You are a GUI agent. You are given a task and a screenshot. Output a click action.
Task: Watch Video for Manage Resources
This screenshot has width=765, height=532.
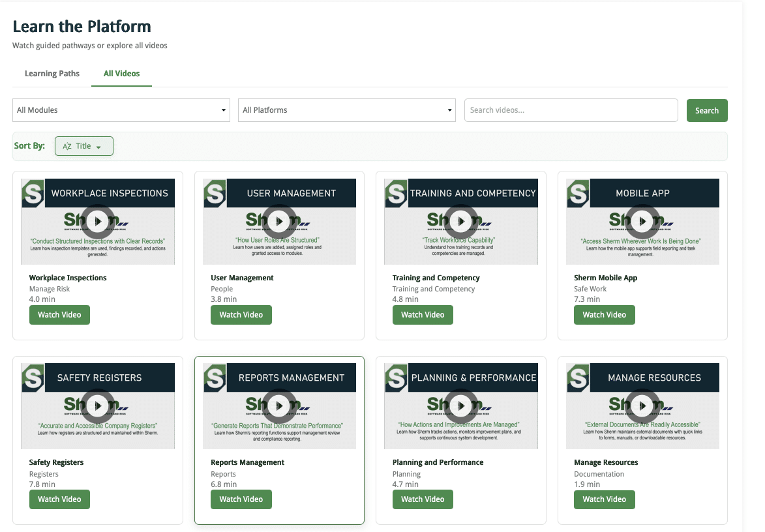pyautogui.click(x=605, y=499)
